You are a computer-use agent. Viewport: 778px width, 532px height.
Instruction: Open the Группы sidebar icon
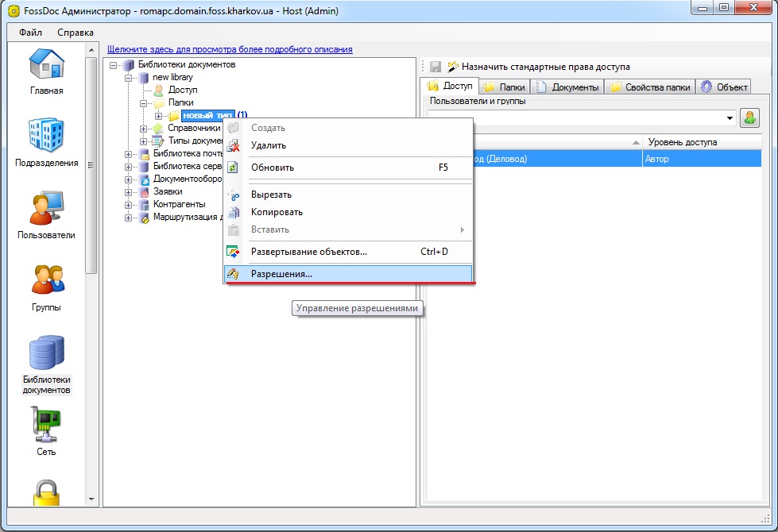tap(46, 283)
